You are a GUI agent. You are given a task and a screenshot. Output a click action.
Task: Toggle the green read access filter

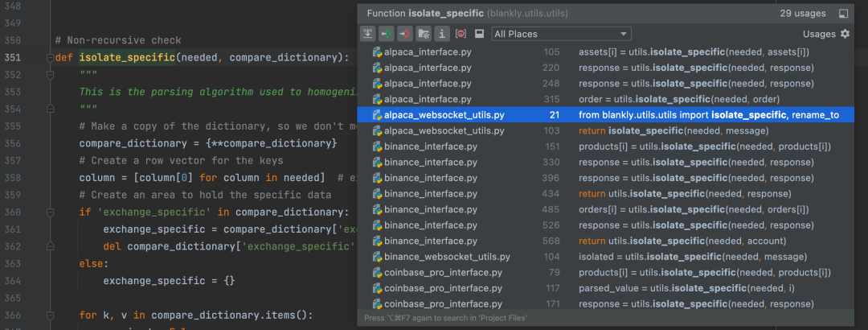(386, 34)
